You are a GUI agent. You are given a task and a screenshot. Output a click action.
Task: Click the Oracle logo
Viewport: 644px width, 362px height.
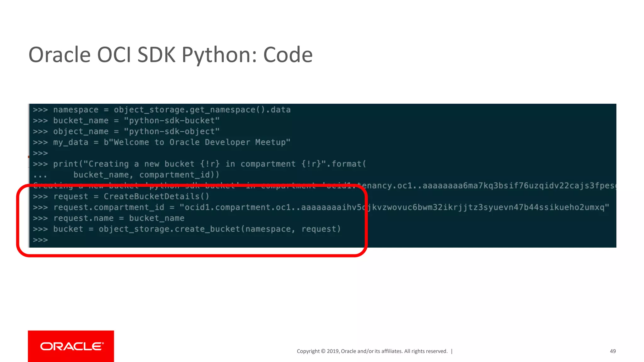[71, 346]
